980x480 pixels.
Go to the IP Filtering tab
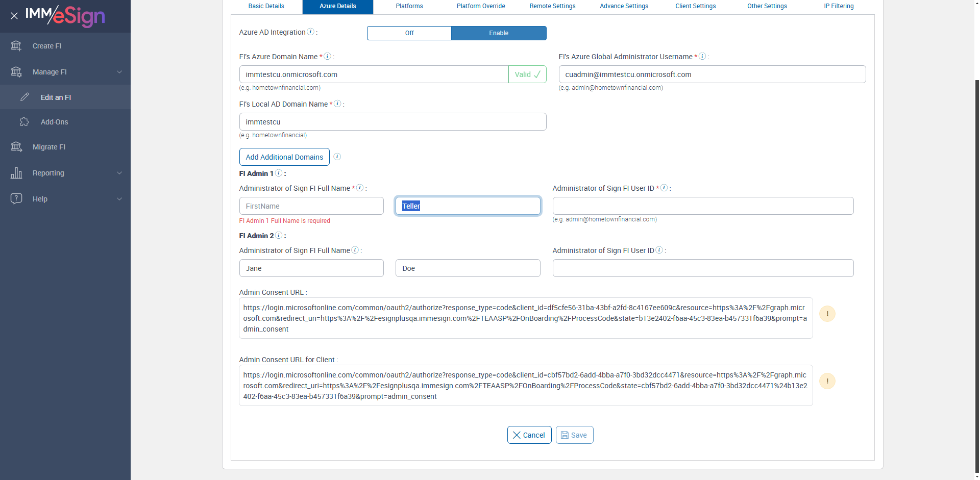point(839,7)
